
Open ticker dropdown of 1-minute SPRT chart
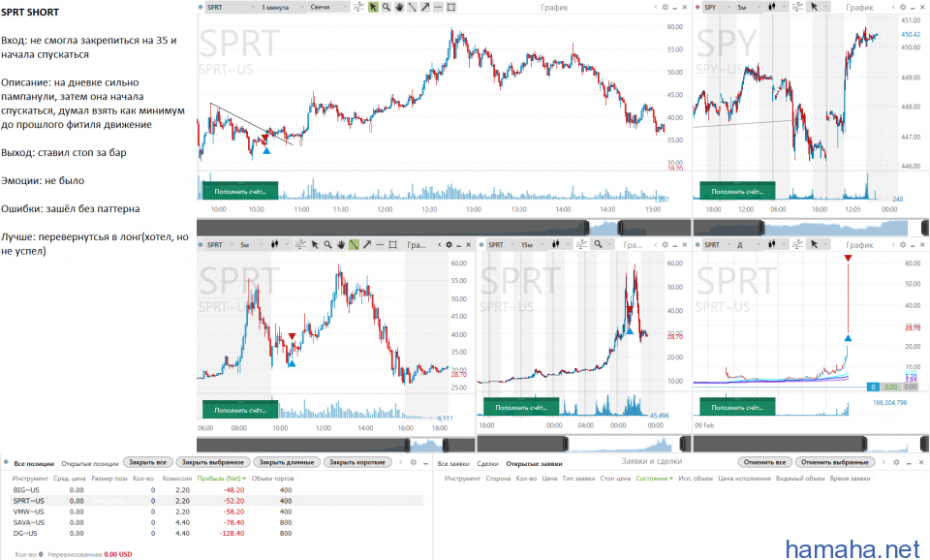[231, 7]
